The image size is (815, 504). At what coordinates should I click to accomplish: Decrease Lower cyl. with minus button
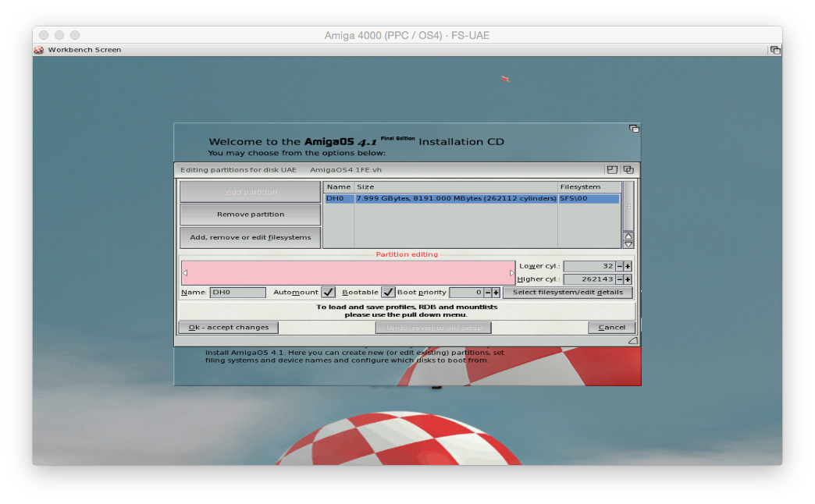pos(620,266)
